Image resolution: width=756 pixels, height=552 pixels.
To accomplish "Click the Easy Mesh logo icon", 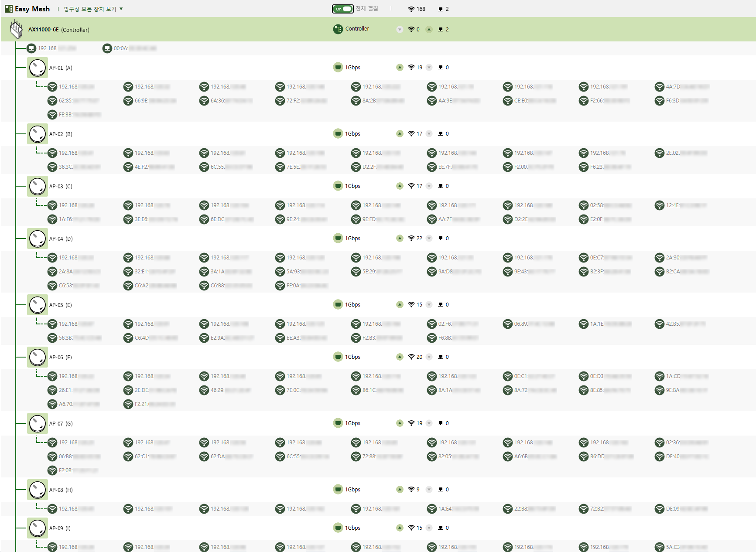I will coord(8,9).
